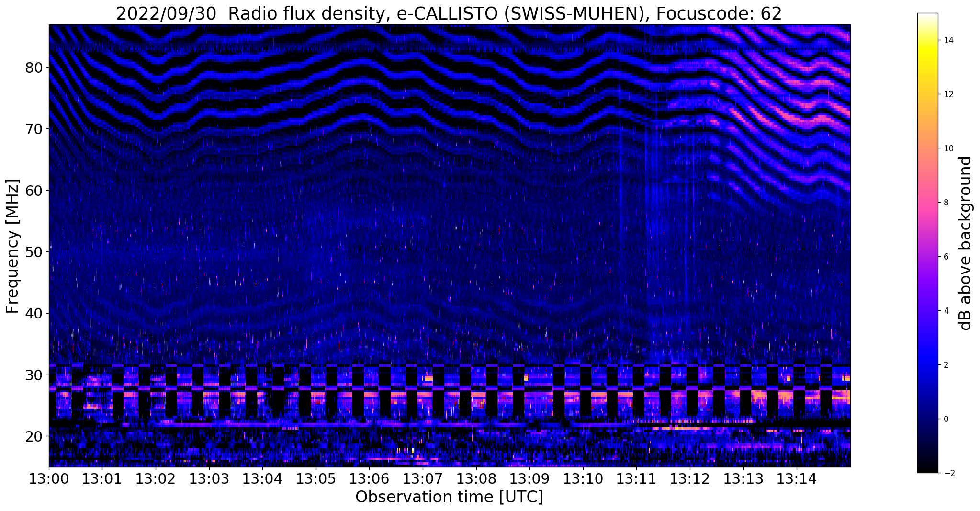Click the 13:03 time tick label
Viewport: 980px width, 511px height.
coord(209,478)
